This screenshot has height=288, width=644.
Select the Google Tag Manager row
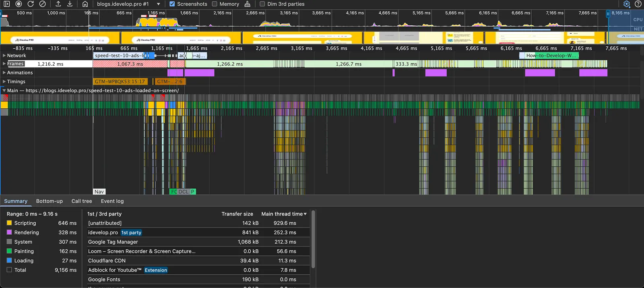[x=198, y=242]
